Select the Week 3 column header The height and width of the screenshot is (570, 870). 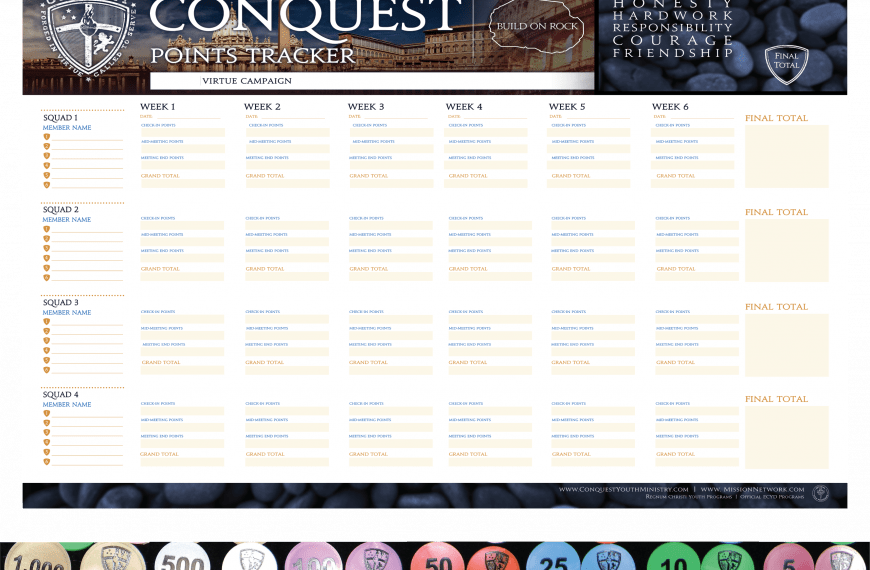366,107
